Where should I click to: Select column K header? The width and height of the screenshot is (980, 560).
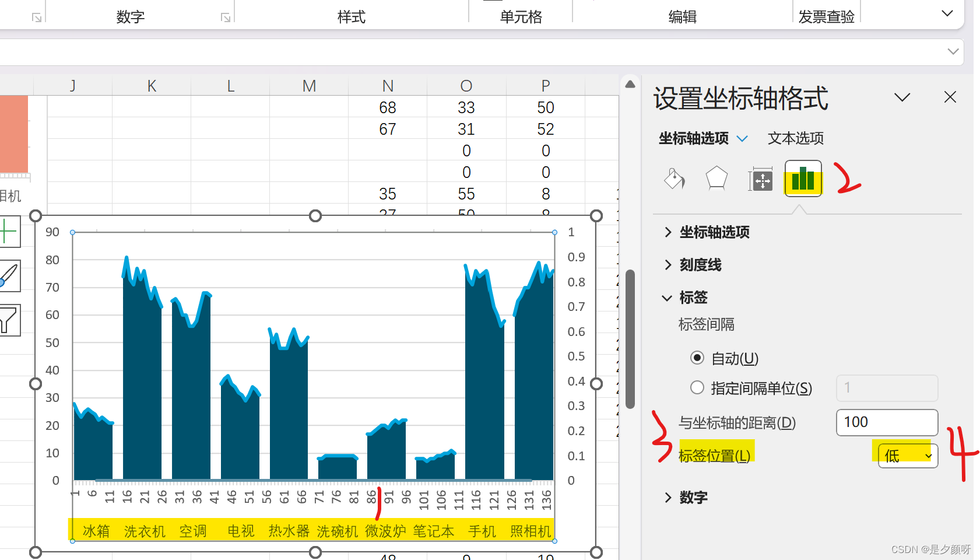[x=152, y=86]
